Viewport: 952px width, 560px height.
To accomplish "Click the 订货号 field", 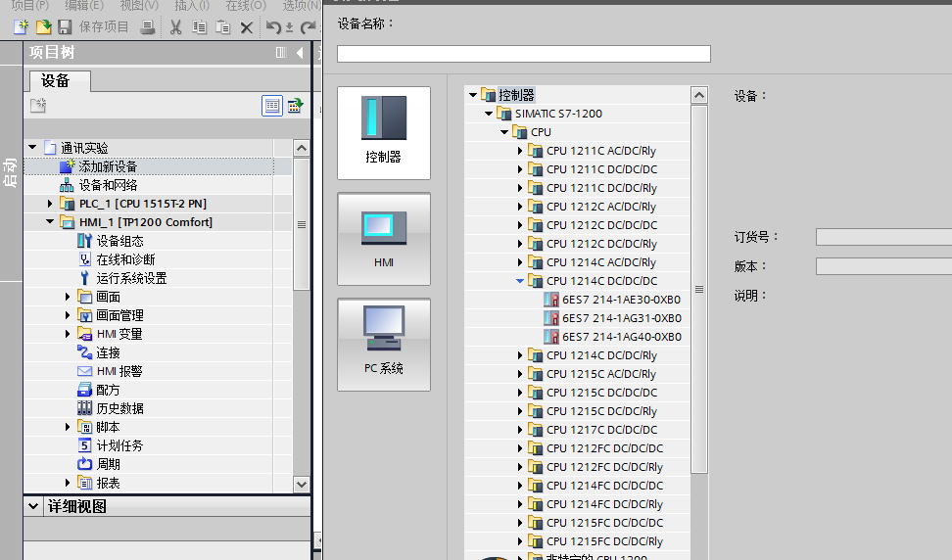I will point(884,237).
